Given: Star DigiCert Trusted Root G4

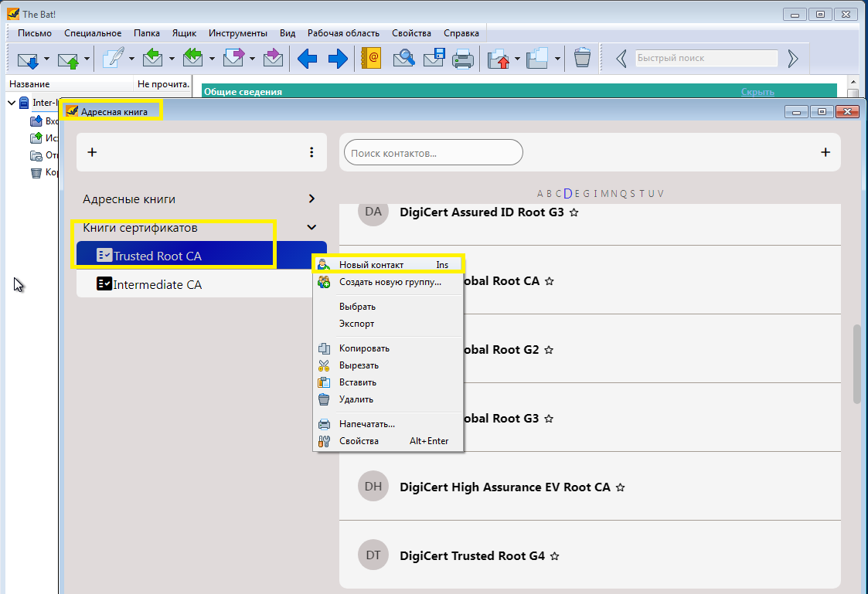Looking at the screenshot, I should (x=555, y=556).
